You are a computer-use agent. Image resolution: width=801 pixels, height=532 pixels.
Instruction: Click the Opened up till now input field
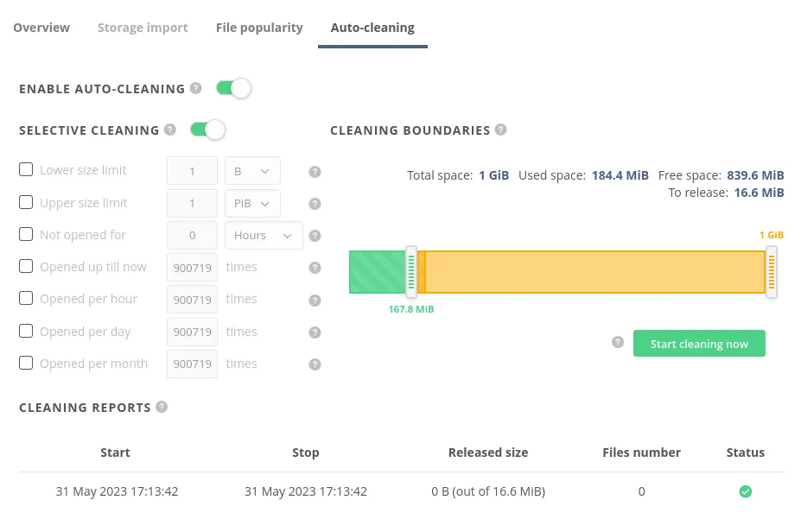point(192,268)
